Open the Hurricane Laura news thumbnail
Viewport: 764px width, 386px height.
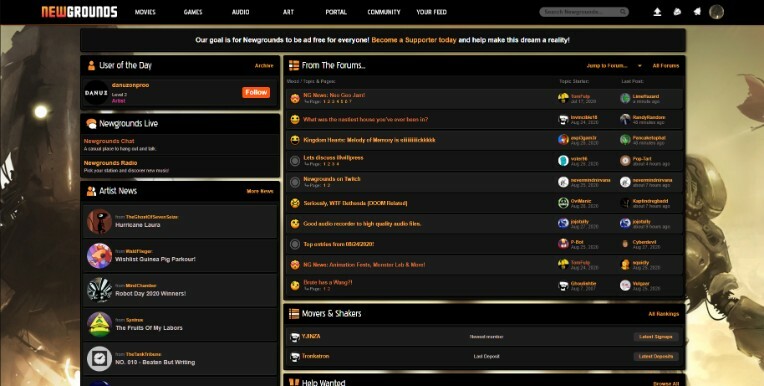coord(99,221)
